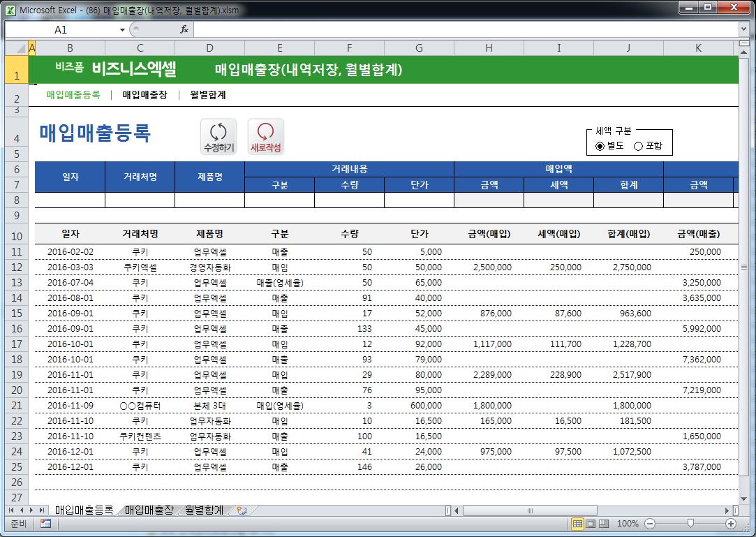The height and width of the screenshot is (537, 756).
Task: Open the 월별합계 sheet tab
Action: pos(205,510)
